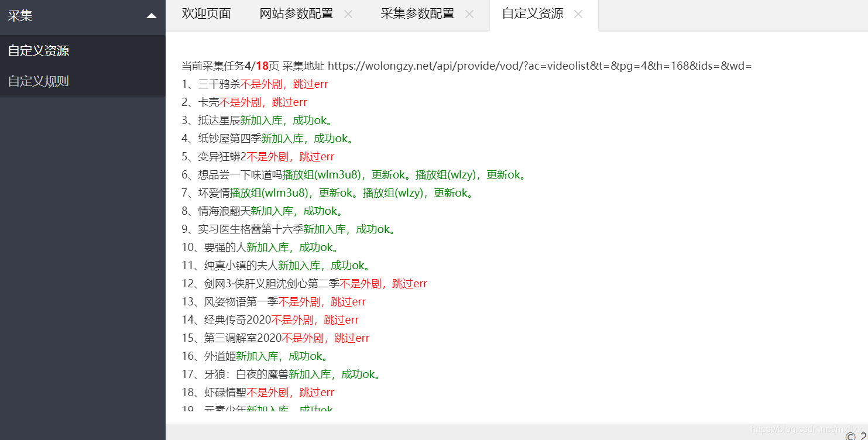Select the active 自定义资源 tab
Screen dimensions: 868x440
(533, 14)
